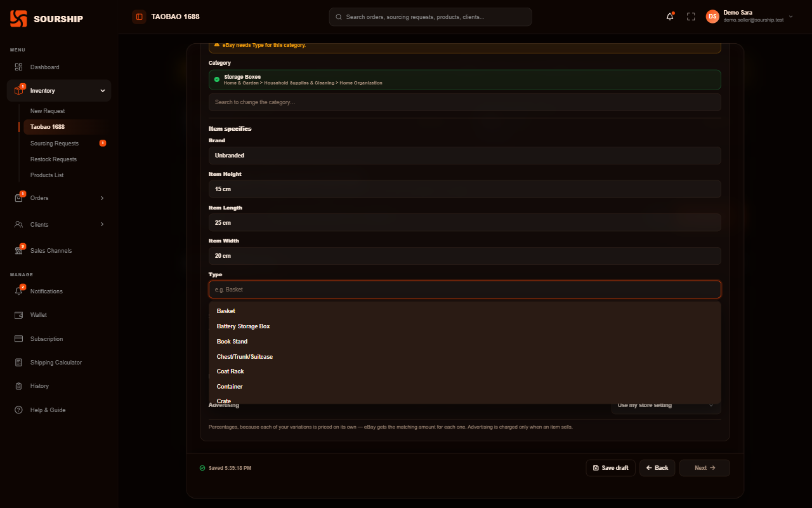Edit the Item Height field
This screenshot has height=508, width=812.
(465, 189)
